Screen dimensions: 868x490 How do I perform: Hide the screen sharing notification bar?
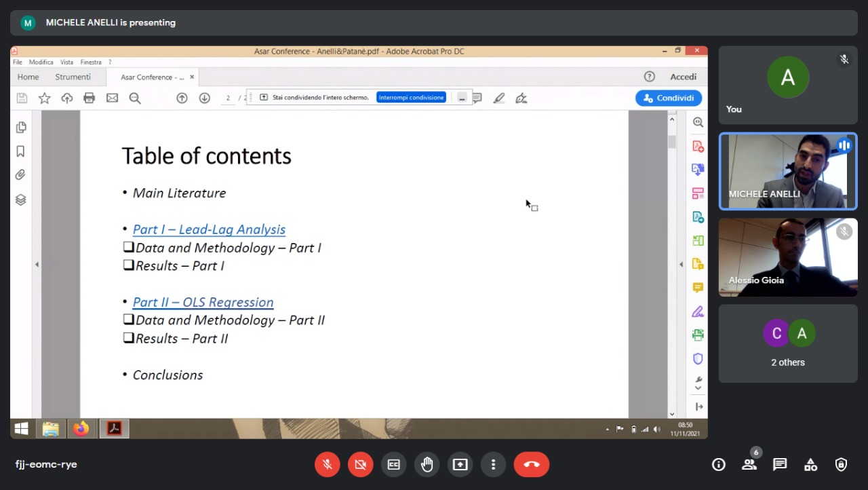(462, 98)
